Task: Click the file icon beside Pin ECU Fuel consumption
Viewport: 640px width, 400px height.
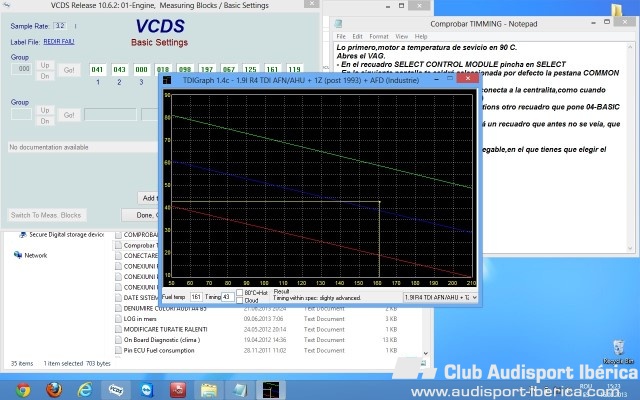Action: coord(118,350)
